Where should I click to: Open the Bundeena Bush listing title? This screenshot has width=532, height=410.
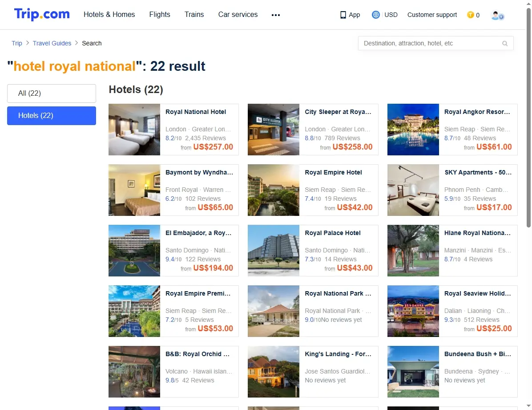coord(478,354)
